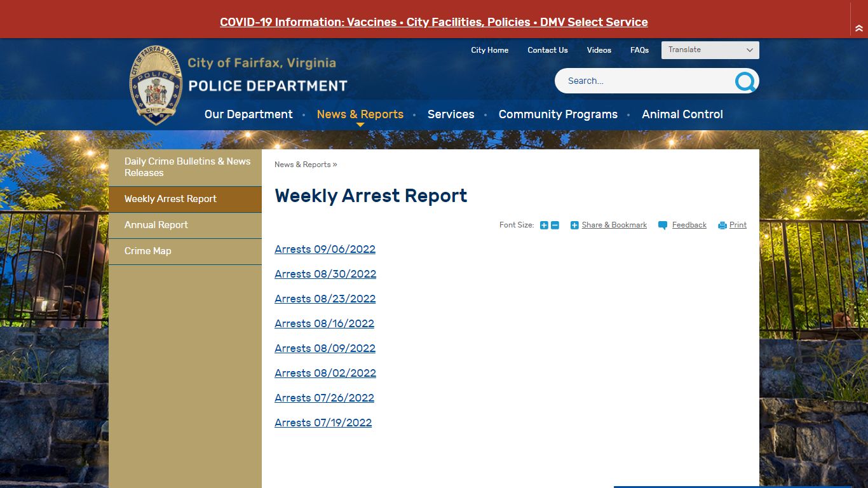The image size is (868, 488).
Task: Select Daily Crime Bulletins & News Releases
Action: pyautogui.click(x=185, y=167)
